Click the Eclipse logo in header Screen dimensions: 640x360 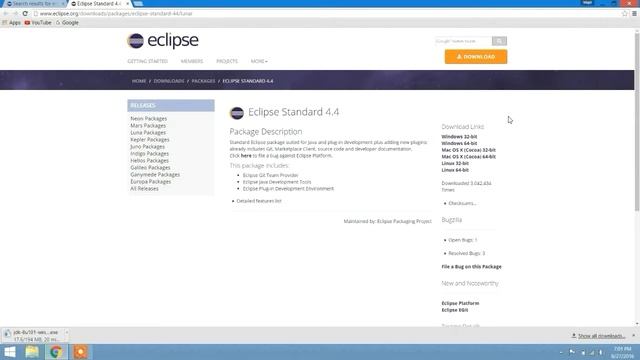point(163,41)
